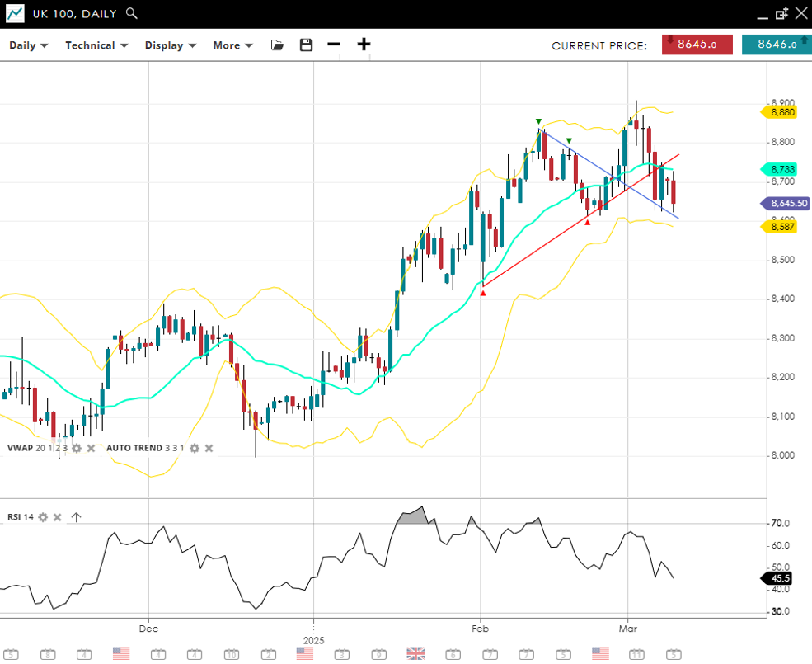Open RSI 14 settings gear
Viewport: 812px width, 664px height.
pos(43,517)
